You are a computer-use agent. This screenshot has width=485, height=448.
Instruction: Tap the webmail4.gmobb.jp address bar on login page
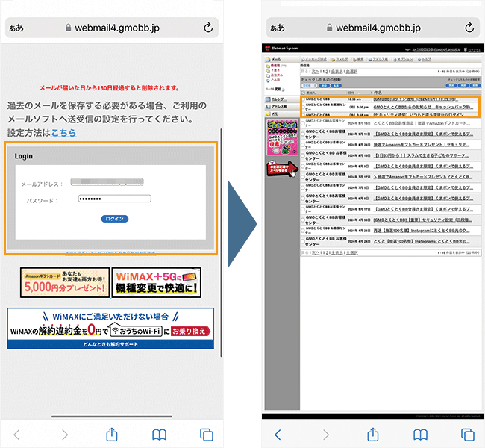click(x=112, y=28)
